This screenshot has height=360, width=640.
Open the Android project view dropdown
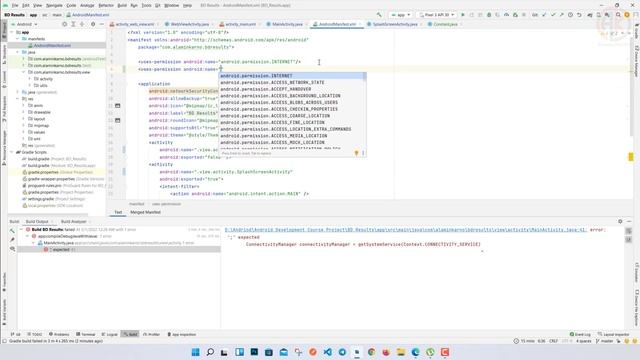[x=24, y=24]
